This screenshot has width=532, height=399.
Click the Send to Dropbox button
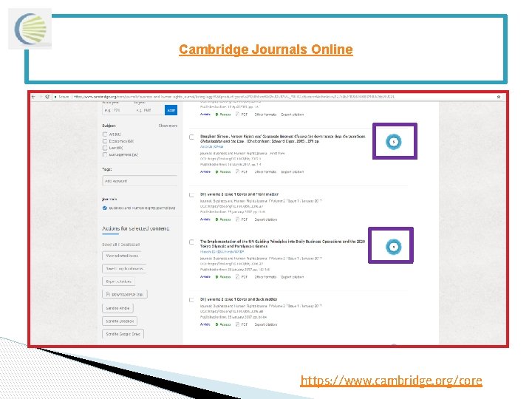[120, 321]
